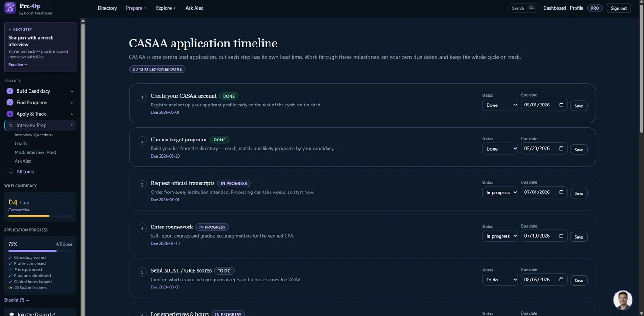Click the 08/05/2026 due date field
Screen dimensions: 644x316
click(x=544, y=280)
